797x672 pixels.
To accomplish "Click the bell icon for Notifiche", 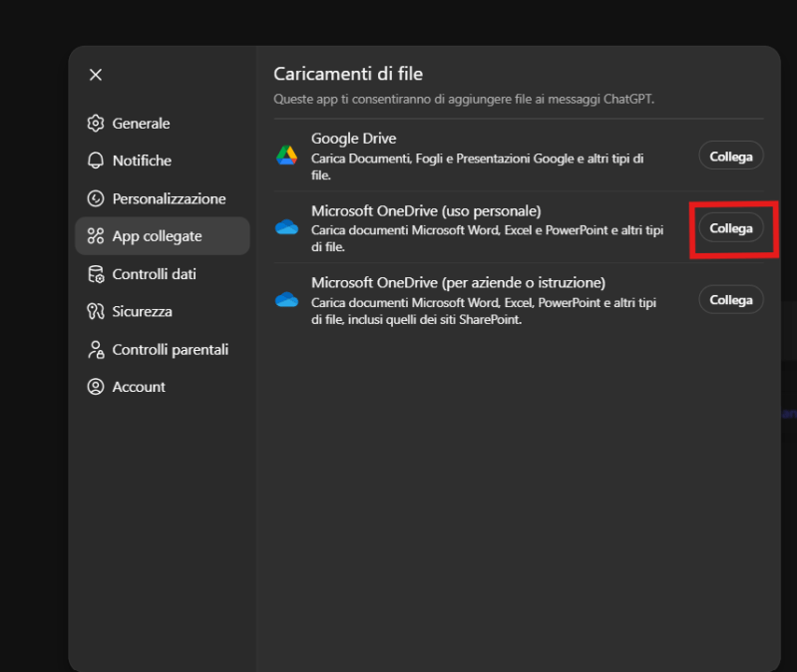I will [x=96, y=161].
